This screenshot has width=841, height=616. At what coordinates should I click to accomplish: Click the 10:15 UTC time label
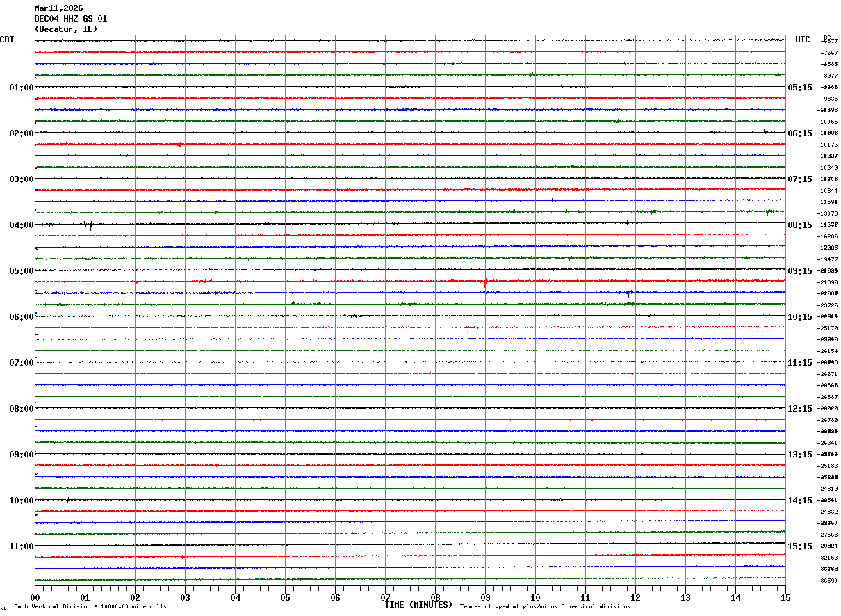(x=800, y=317)
